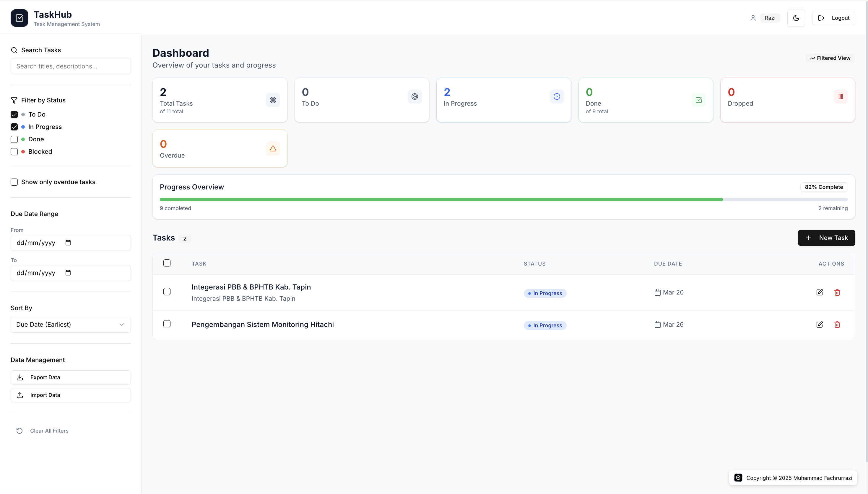Open the To date picker

click(68, 273)
